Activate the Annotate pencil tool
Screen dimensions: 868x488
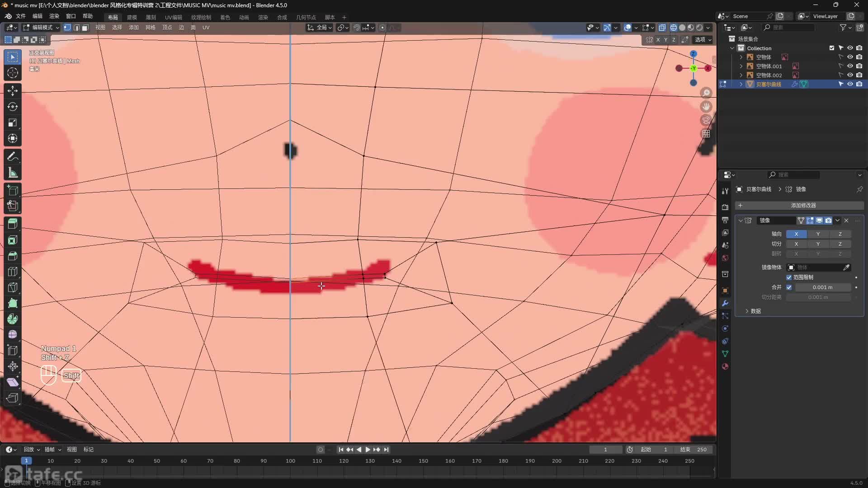(13, 157)
